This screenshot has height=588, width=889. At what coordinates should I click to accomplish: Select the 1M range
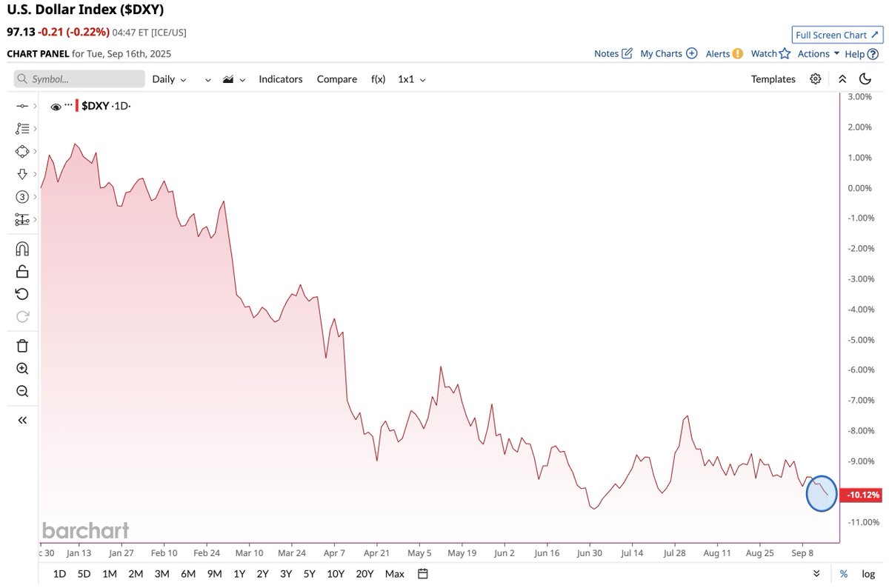coord(110,574)
